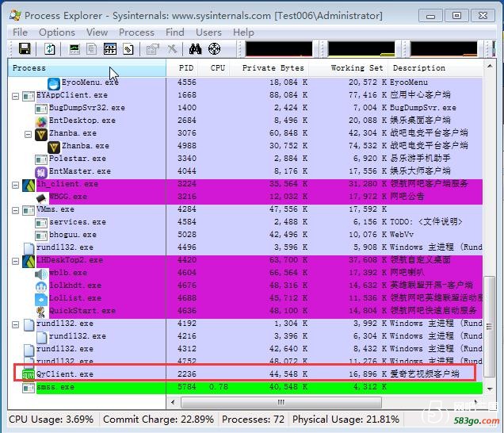The width and height of the screenshot is (504, 433).
Task: Open the View menu
Action: pyautogui.click(x=97, y=33)
